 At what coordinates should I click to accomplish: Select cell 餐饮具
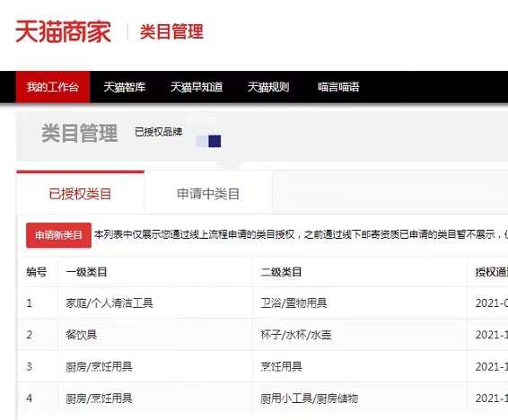81,335
